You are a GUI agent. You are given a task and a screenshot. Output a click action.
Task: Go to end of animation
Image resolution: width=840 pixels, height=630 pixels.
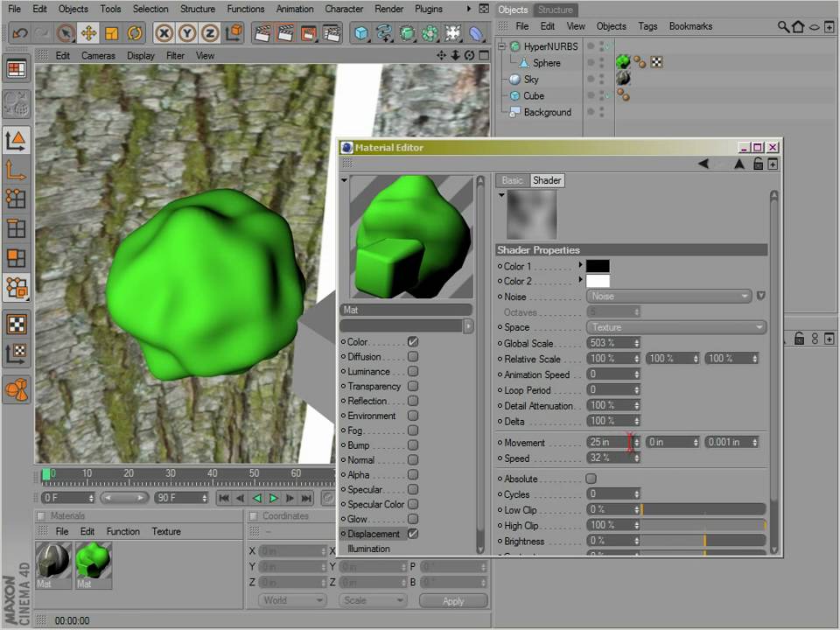point(306,498)
